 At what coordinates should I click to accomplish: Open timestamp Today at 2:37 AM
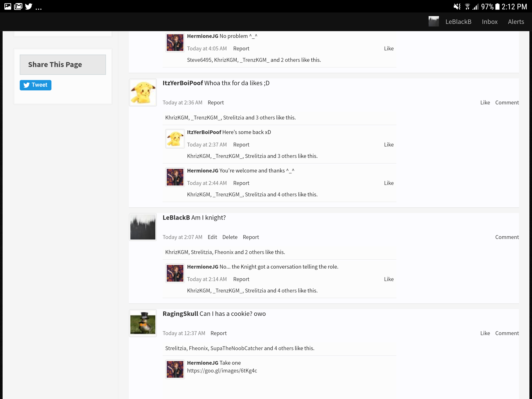[x=207, y=145]
